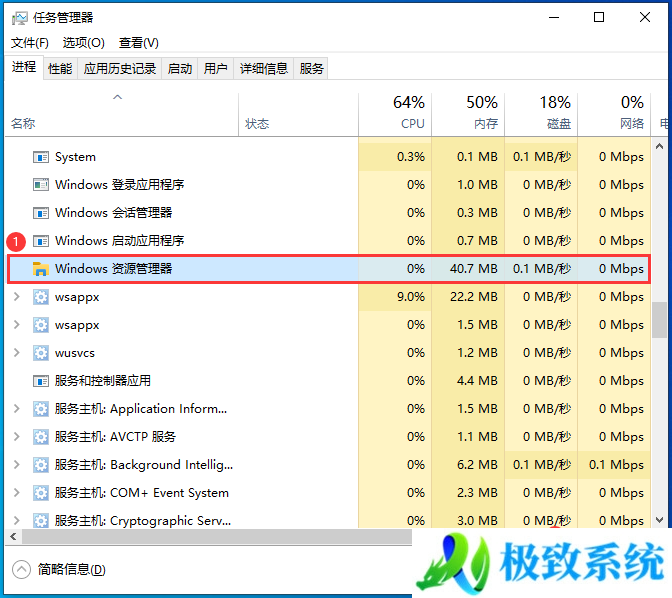The height and width of the screenshot is (598, 672).
Task: Click the Windows 会话管理器 process icon
Action: pos(41,213)
